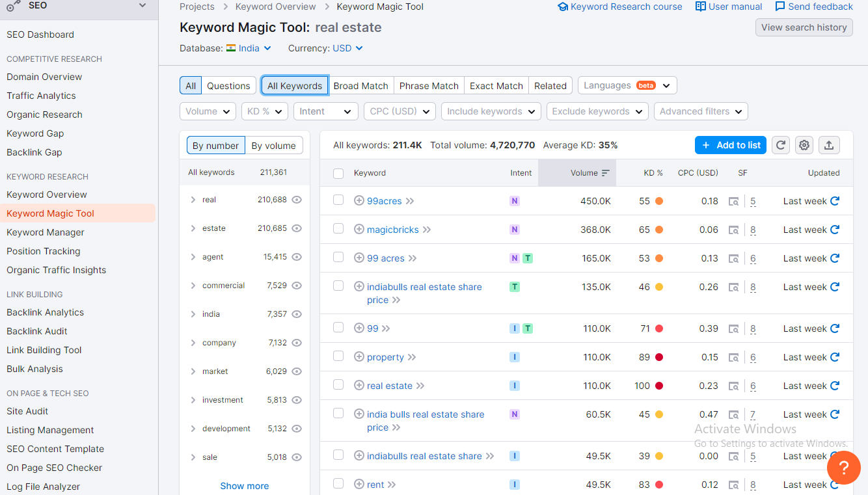Click Show more keyword groups link
This screenshot has height=495, width=868.
coord(245,486)
